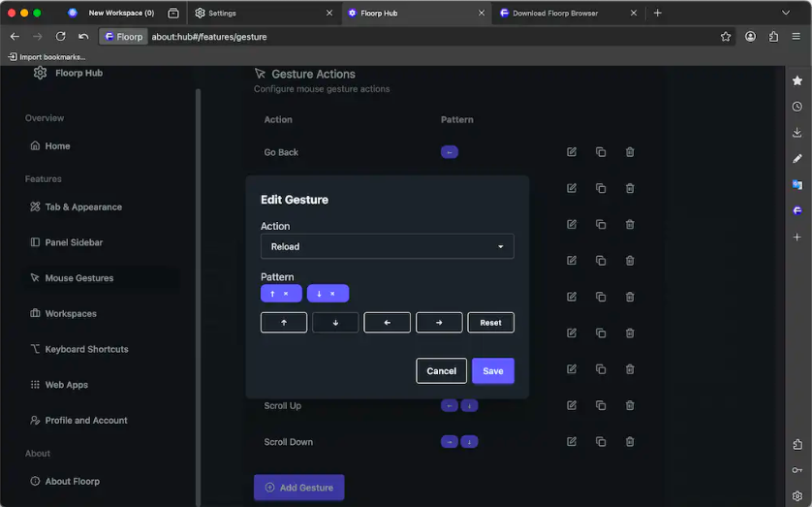Add a left arrow direction to pattern

pyautogui.click(x=387, y=323)
